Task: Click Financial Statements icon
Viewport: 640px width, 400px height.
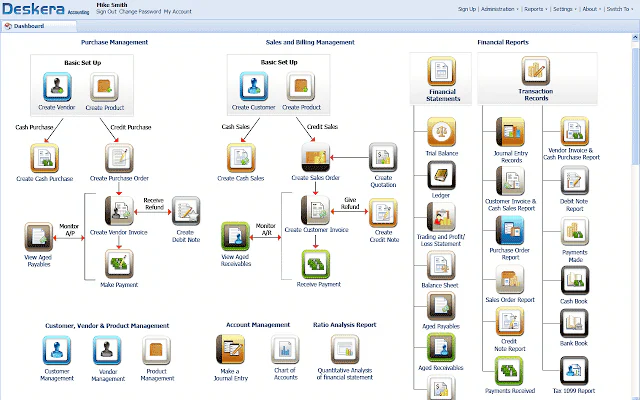Action: coord(442,71)
